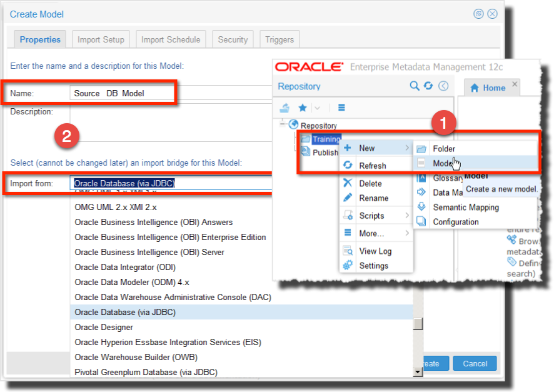This screenshot has width=554, height=392.
Task: Click the X Delete icon in context menu
Action: point(348,183)
